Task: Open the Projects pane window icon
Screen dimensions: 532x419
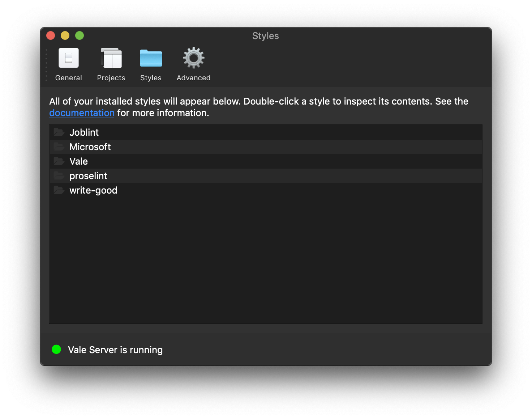Action: [x=111, y=58]
